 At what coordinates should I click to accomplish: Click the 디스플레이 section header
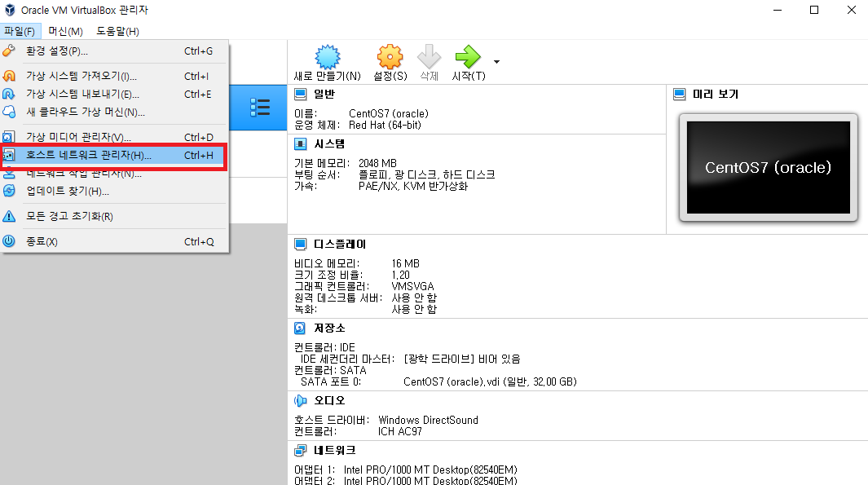[340, 245]
